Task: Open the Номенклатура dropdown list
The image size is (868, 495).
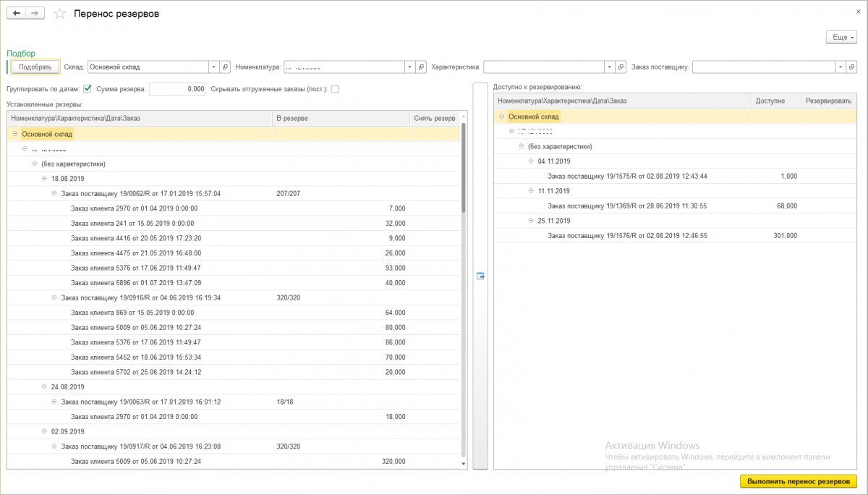Action: 410,67
